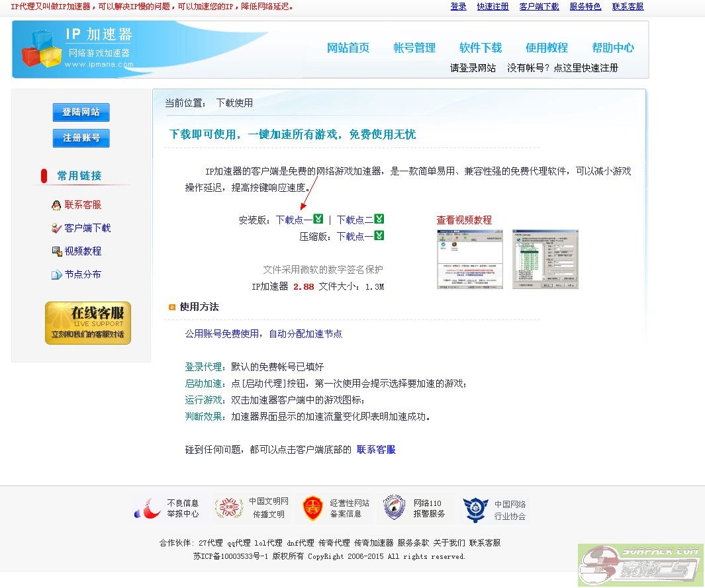Image resolution: width=705 pixels, height=588 pixels.
Task: Open the first video tutorial screenshot thumbnail
Action: 470,259
